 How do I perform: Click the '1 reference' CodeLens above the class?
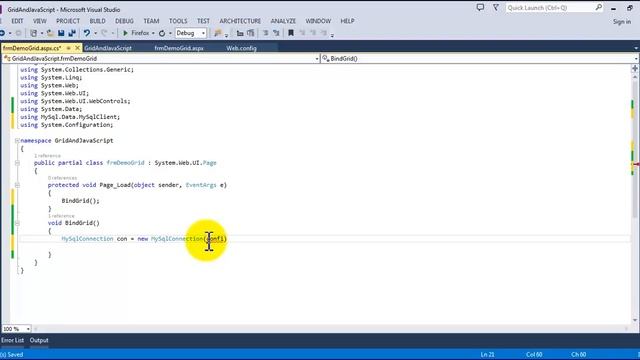tap(47, 156)
